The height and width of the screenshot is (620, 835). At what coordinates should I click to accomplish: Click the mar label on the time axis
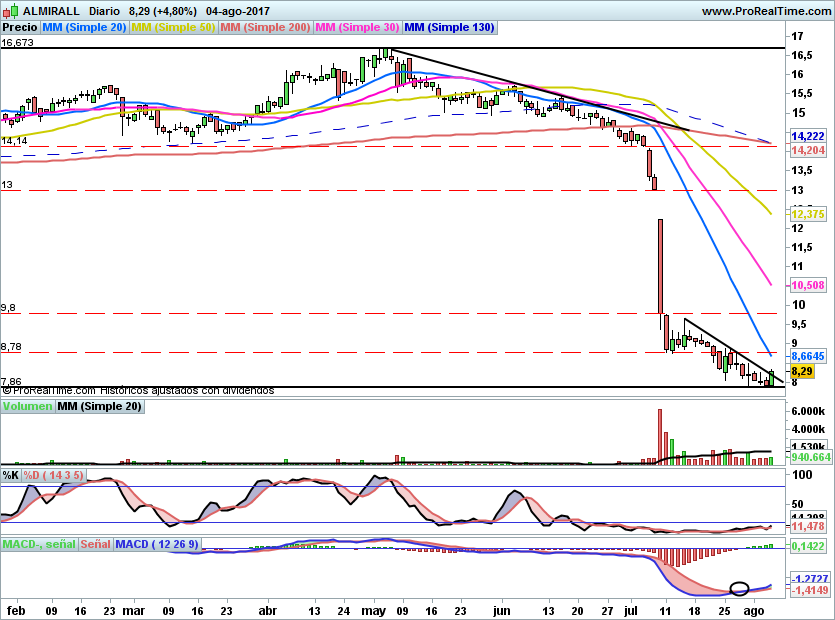coord(134,611)
